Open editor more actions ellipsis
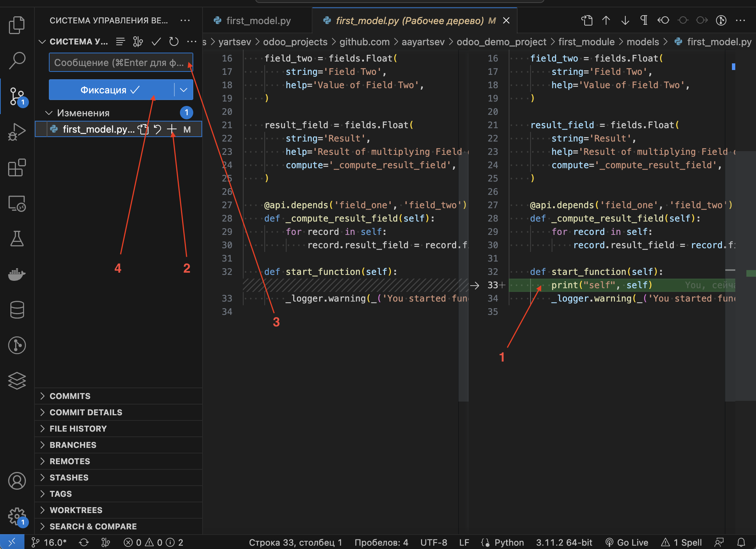This screenshot has height=549, width=756. tap(740, 20)
